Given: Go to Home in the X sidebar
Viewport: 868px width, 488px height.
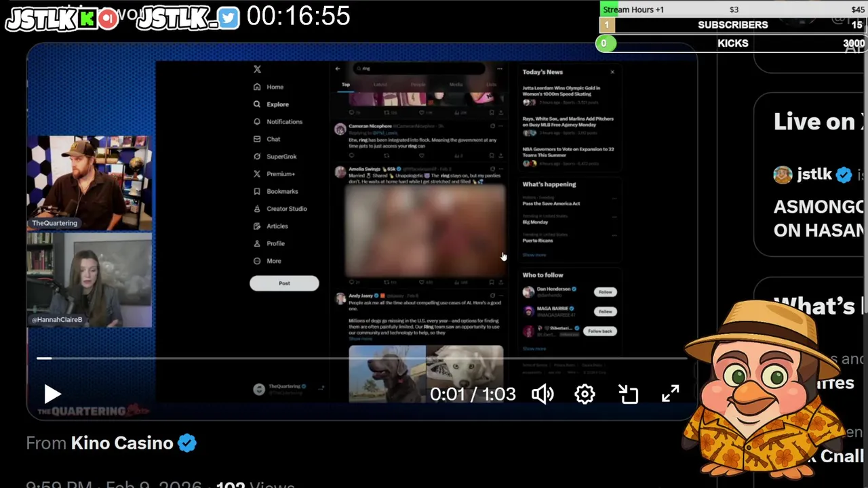Looking at the screenshot, I should [269, 87].
